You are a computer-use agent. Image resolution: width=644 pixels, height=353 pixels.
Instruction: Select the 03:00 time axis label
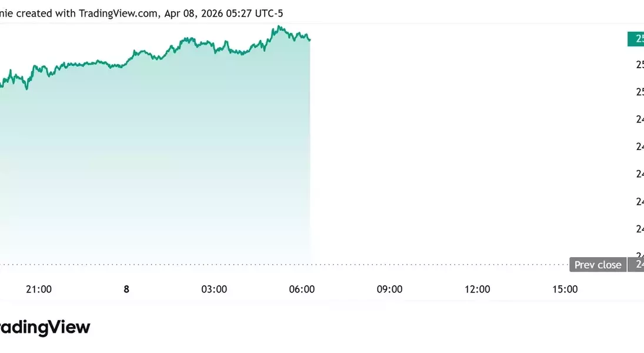coord(214,289)
